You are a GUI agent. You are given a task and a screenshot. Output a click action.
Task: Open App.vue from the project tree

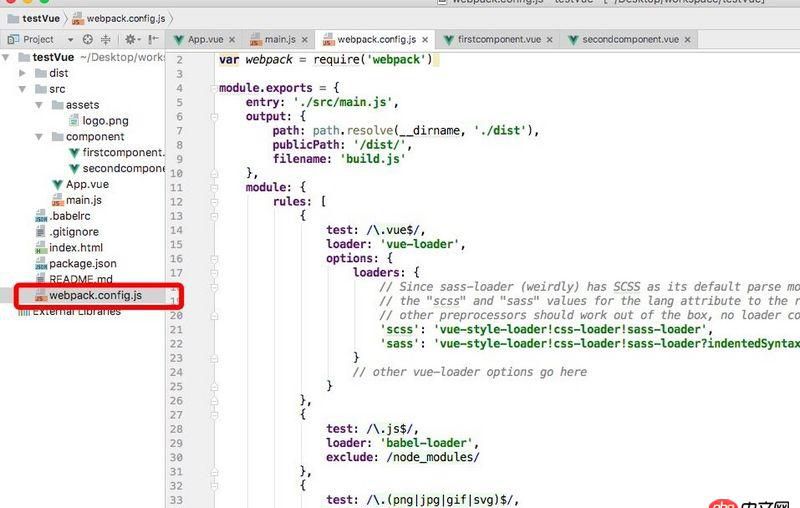tap(87, 184)
